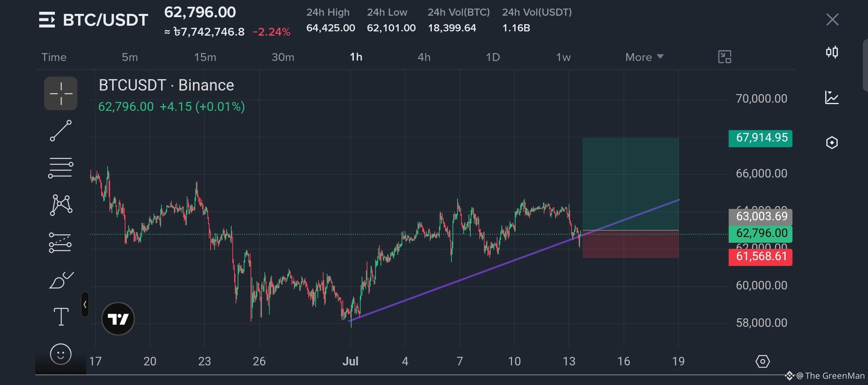Open candlestick chart type settings
Viewport: 868px width, 385px height.
pos(832,52)
